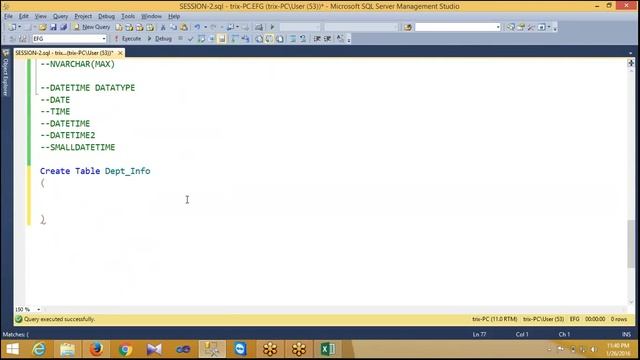Viewport: 640px width, 360px height.
Task: Click the 'Query executed successfully' status text
Action: [59, 319]
